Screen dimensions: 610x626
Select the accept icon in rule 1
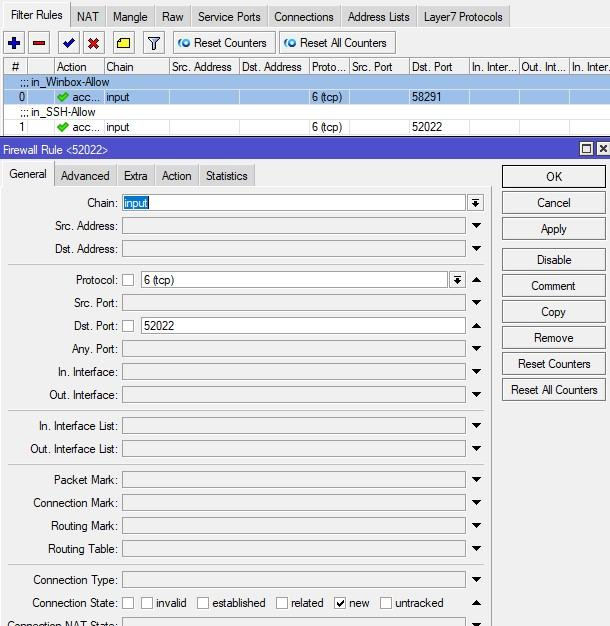click(x=63, y=127)
